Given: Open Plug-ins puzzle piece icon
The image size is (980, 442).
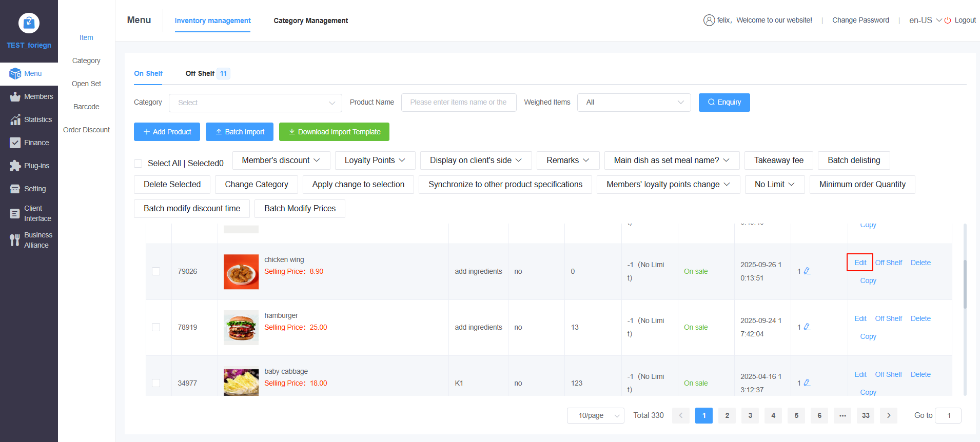Looking at the screenshot, I should pyautogui.click(x=15, y=166).
